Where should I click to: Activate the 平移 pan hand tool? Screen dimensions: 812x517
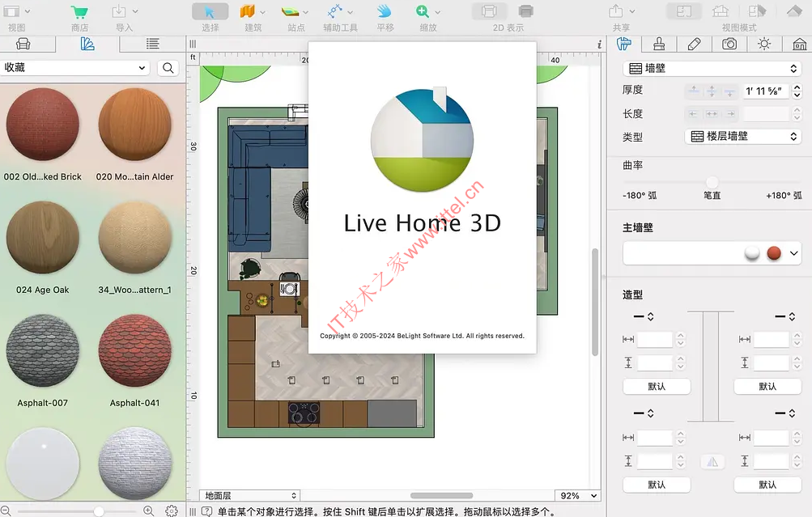coord(385,11)
